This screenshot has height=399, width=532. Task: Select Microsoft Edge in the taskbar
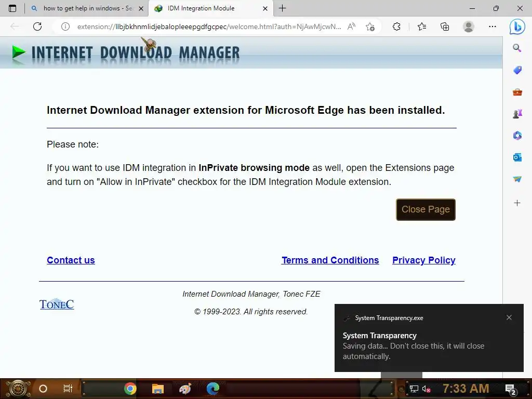[x=212, y=389]
